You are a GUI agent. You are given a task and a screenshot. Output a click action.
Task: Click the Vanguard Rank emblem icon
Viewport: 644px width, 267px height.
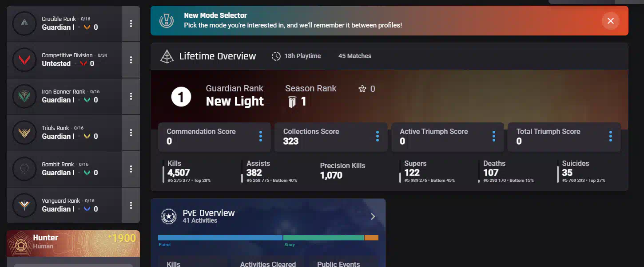coord(24,205)
